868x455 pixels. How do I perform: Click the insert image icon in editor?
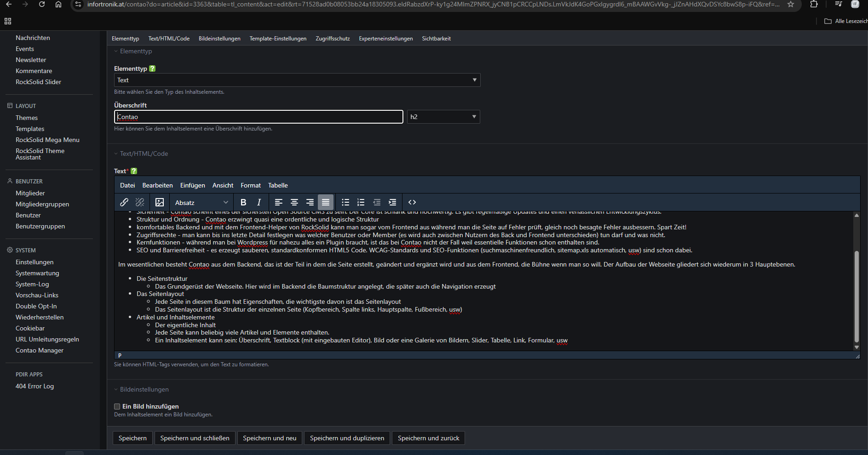[x=160, y=202]
